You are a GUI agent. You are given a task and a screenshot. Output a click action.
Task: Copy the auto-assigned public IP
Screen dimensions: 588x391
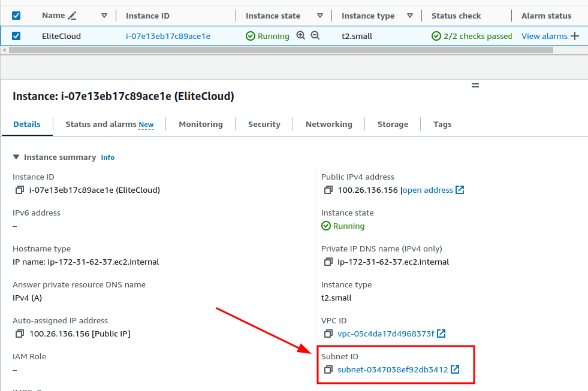coord(18,334)
